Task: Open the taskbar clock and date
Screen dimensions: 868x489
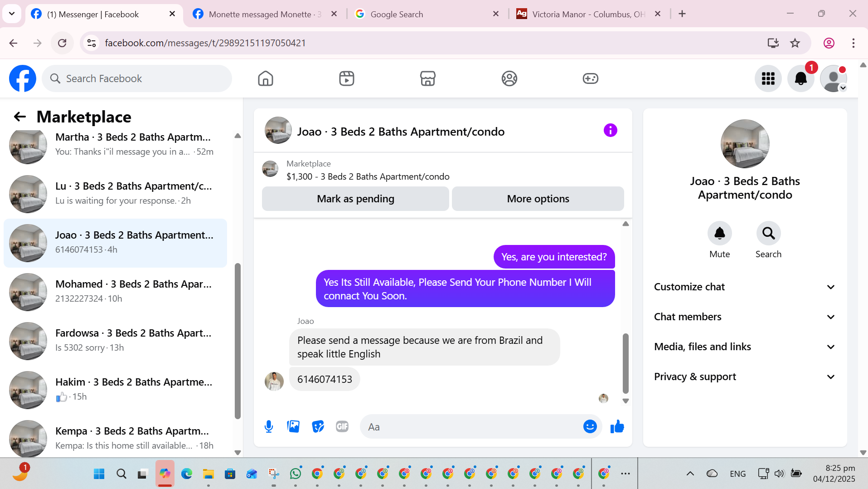Action: 834,473
